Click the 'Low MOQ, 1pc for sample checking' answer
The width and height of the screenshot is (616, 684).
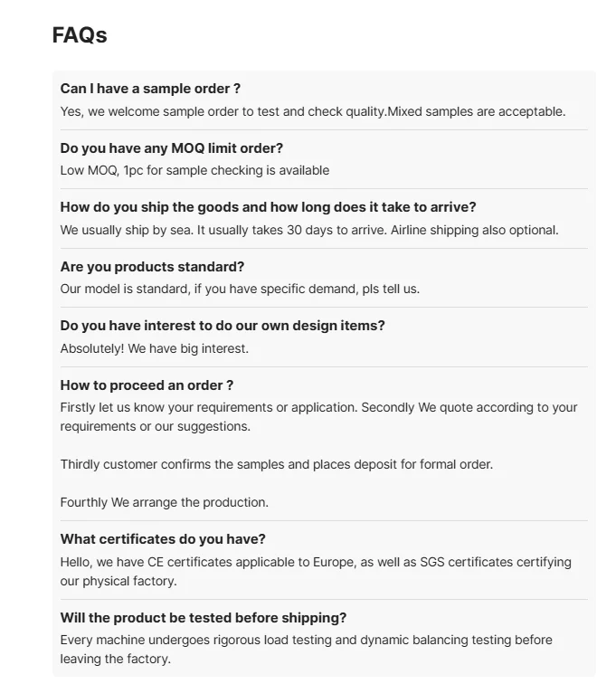pyautogui.click(x=194, y=171)
